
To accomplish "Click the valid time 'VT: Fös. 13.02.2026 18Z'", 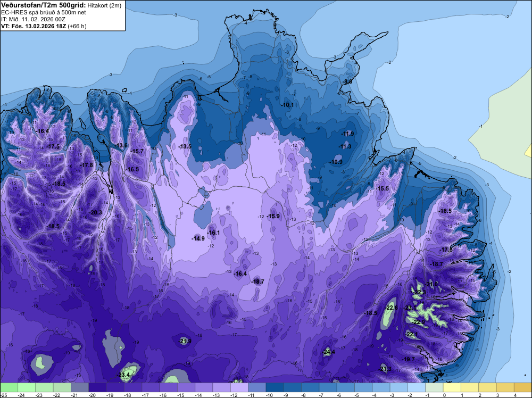I will 34,26.
